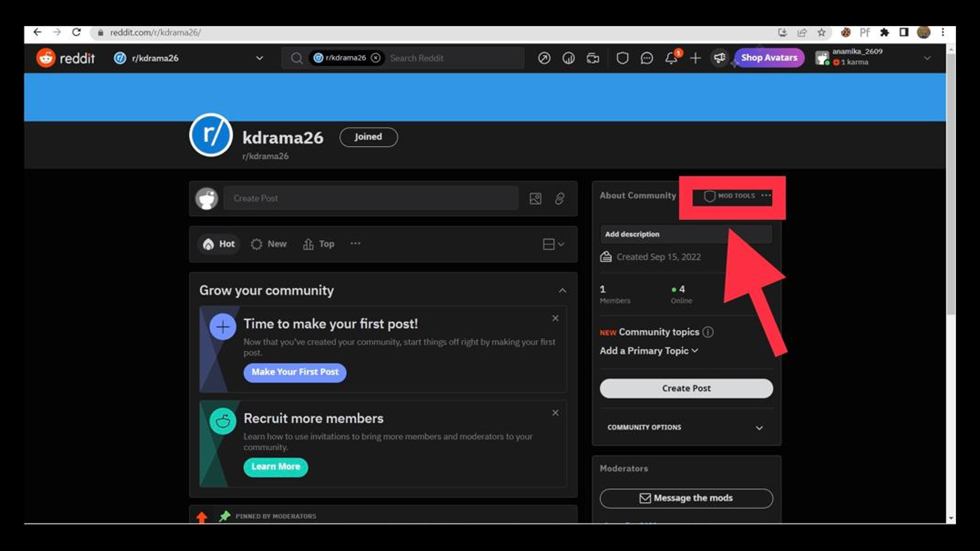Open Mod Tools in About Community
The width and height of the screenshot is (980, 551).
click(x=730, y=195)
